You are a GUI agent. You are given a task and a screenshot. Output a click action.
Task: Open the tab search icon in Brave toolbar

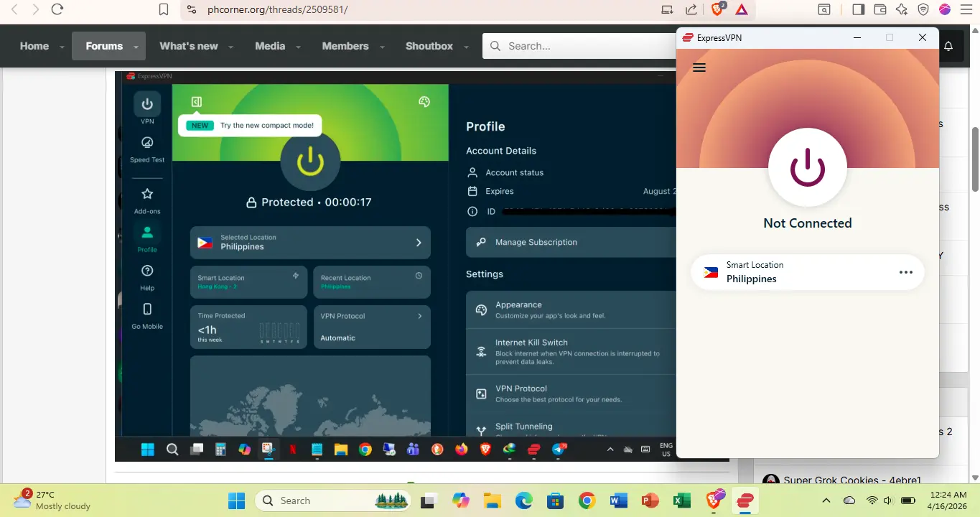pos(825,9)
